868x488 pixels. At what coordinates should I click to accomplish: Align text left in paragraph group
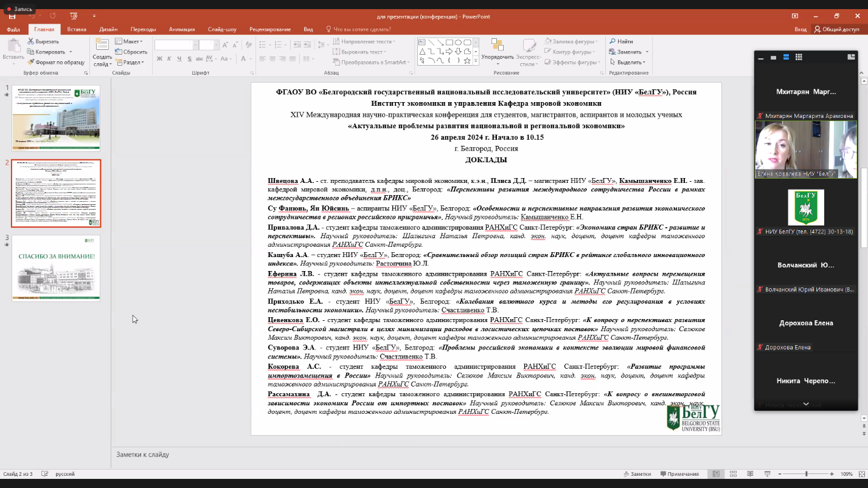(263, 59)
